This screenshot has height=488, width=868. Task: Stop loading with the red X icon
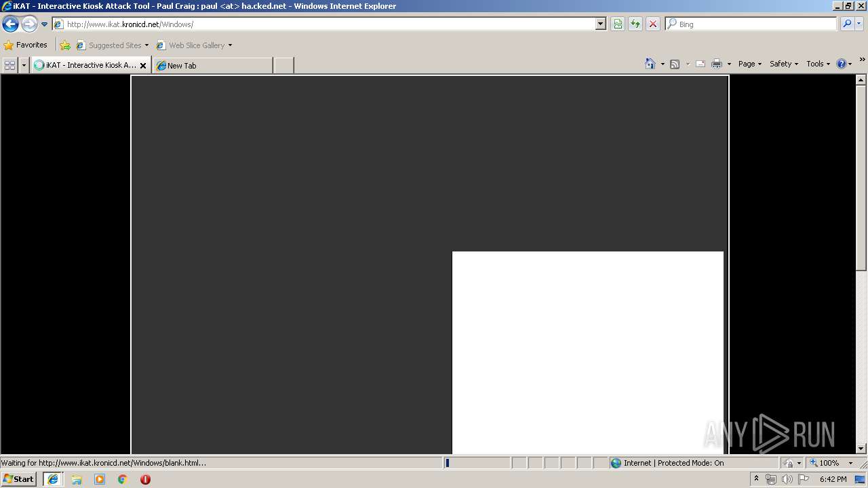pyautogui.click(x=653, y=24)
